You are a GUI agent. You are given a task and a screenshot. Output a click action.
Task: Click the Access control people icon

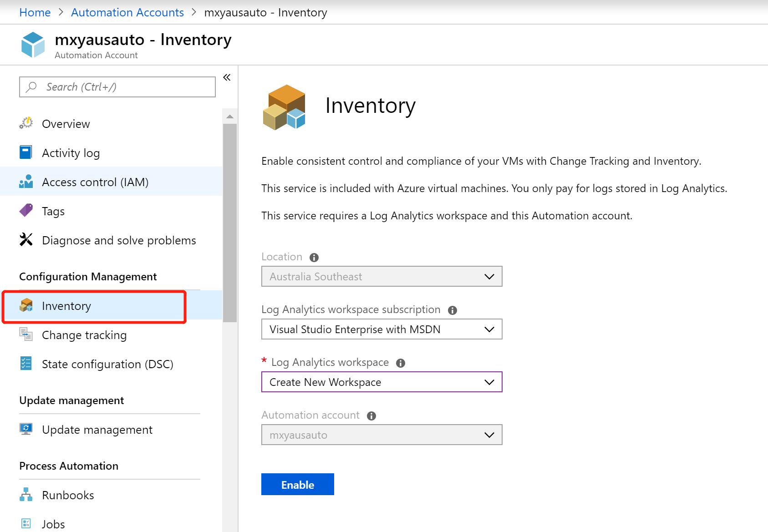[26, 182]
